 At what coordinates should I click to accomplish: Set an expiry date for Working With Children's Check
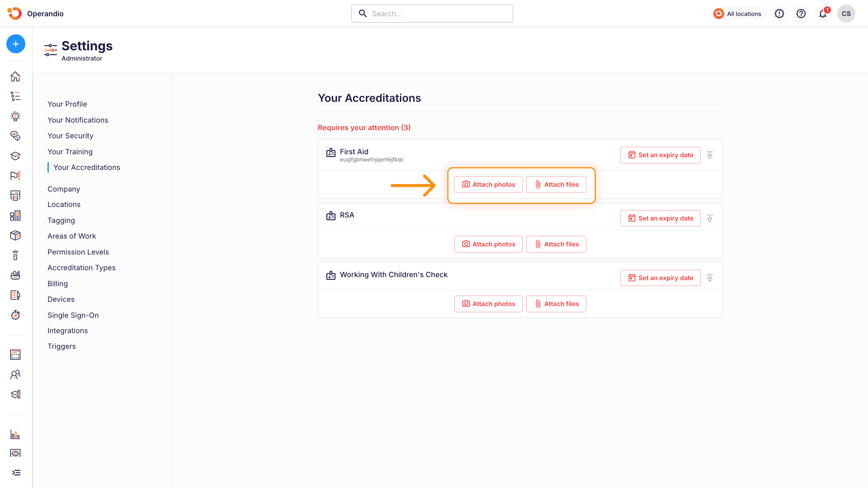pyautogui.click(x=660, y=278)
